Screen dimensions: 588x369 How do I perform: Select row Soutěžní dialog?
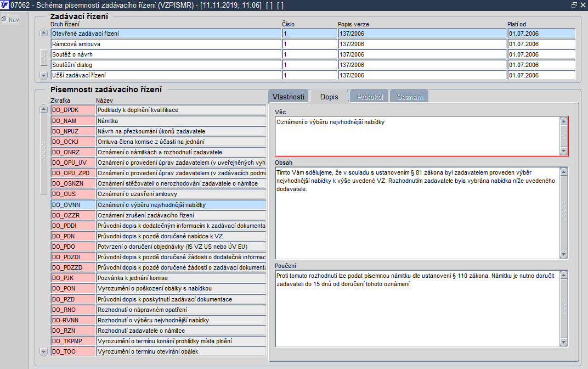pyautogui.click(x=166, y=65)
